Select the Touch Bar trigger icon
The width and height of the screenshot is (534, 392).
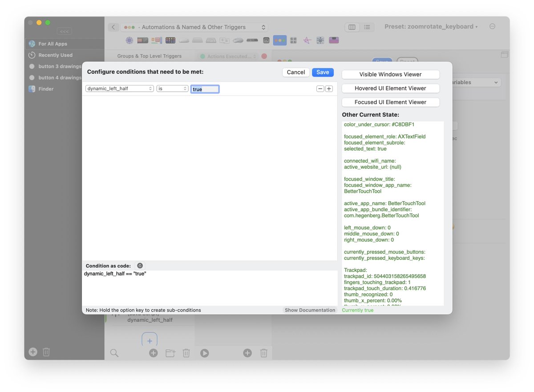click(143, 40)
